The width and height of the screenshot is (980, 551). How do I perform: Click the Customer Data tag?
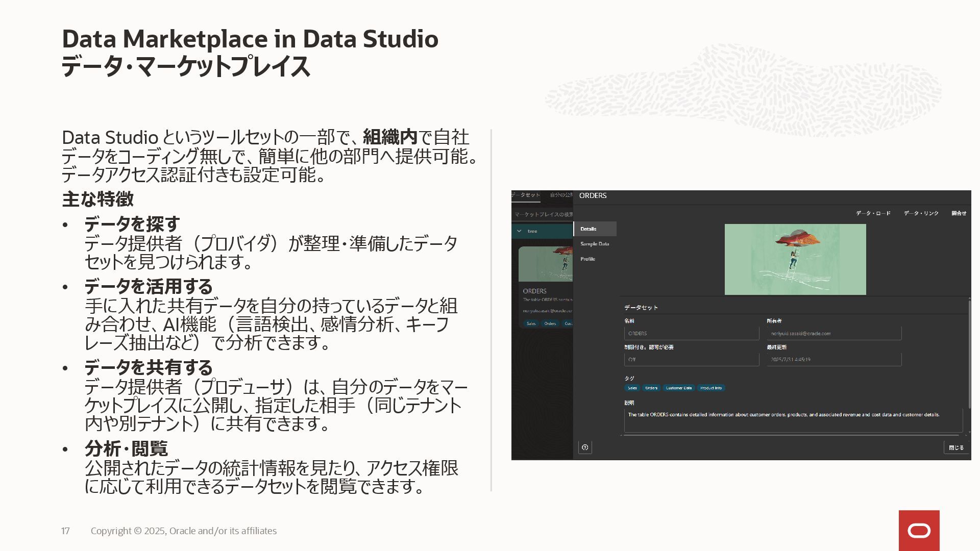coord(678,388)
